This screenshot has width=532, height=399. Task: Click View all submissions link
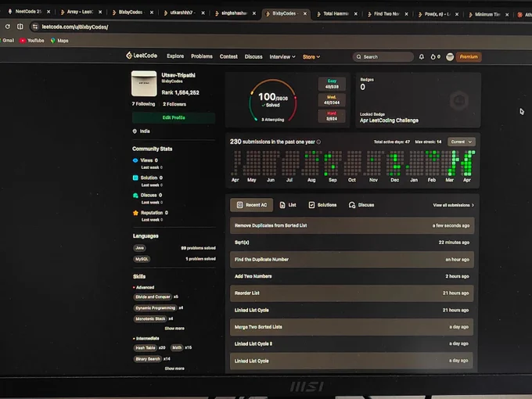(453, 205)
